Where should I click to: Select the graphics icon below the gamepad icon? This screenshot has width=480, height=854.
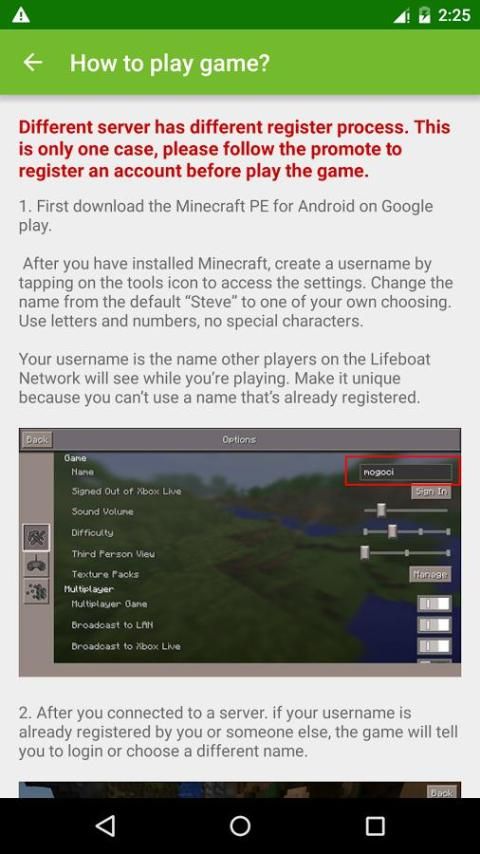(x=37, y=591)
